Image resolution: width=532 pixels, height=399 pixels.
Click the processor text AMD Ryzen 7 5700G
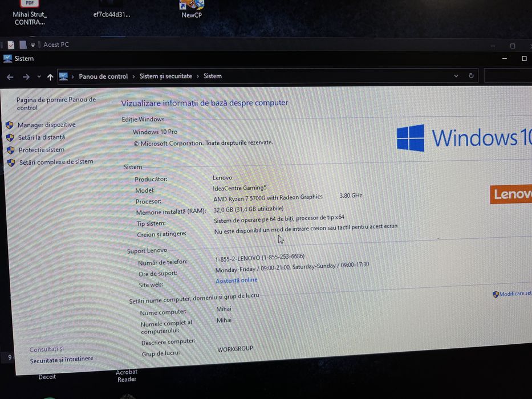tap(267, 197)
